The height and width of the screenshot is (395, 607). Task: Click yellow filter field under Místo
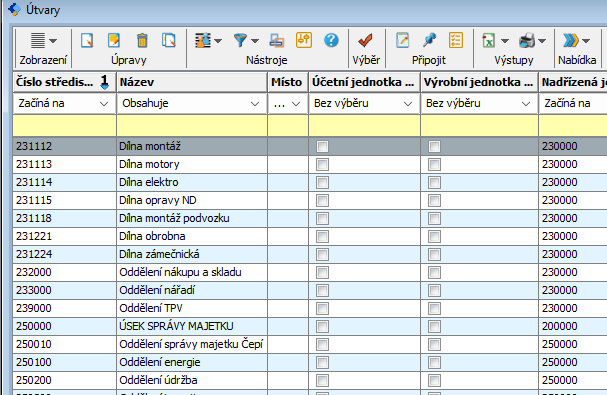coord(288,125)
